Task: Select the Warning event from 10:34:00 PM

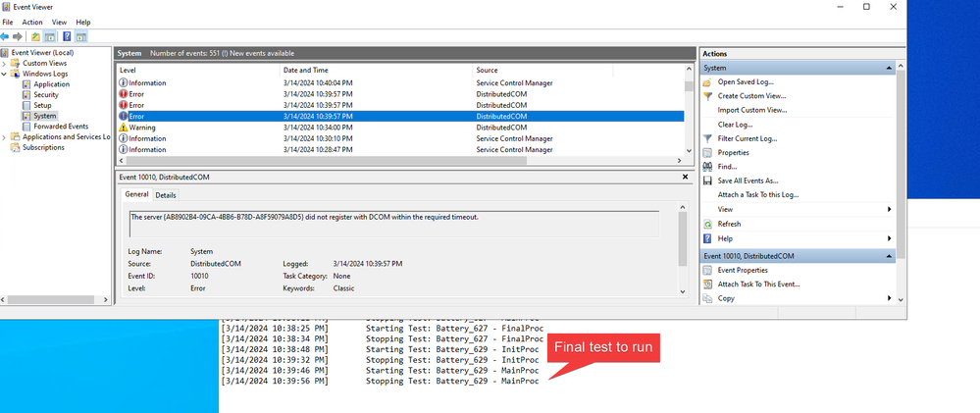Action: click(x=294, y=127)
